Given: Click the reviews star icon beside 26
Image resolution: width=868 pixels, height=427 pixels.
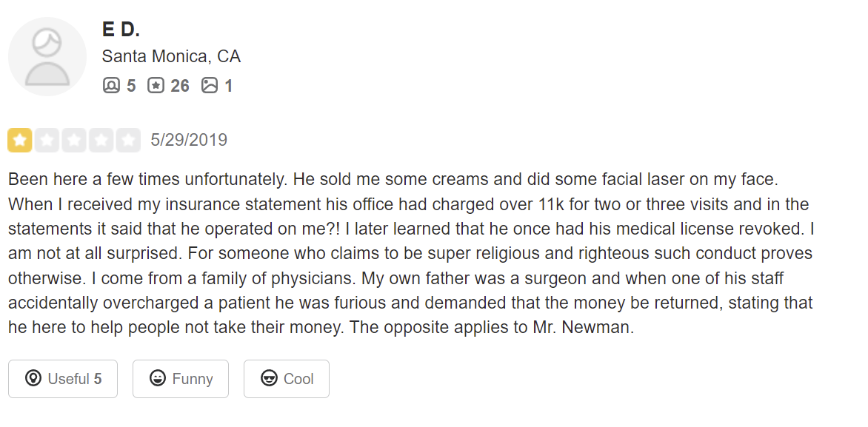Looking at the screenshot, I should click(x=156, y=86).
